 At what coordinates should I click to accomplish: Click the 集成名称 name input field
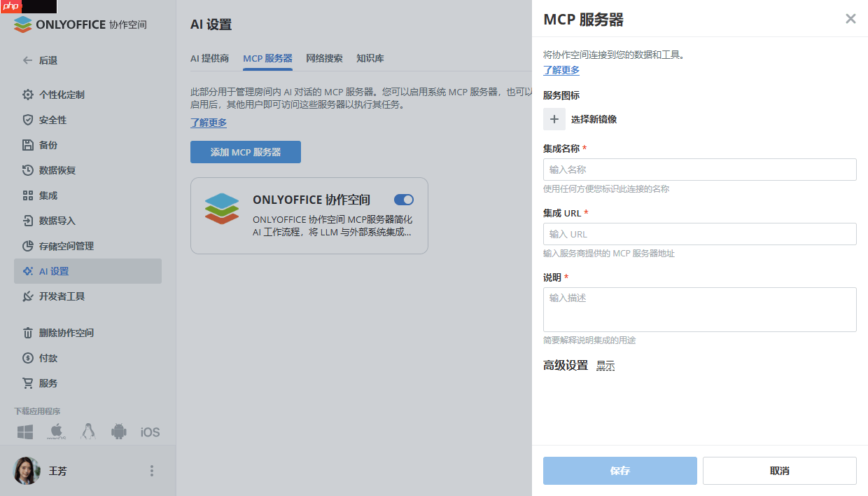point(699,170)
